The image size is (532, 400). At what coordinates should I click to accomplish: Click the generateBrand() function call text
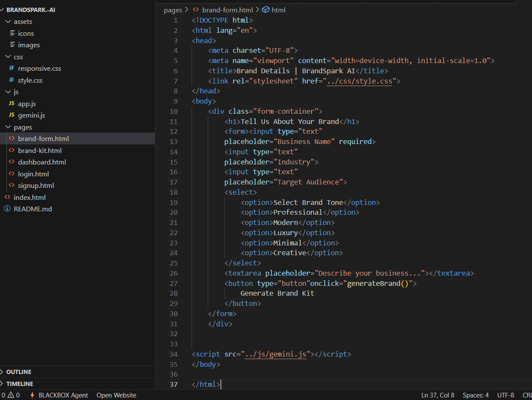click(x=378, y=283)
